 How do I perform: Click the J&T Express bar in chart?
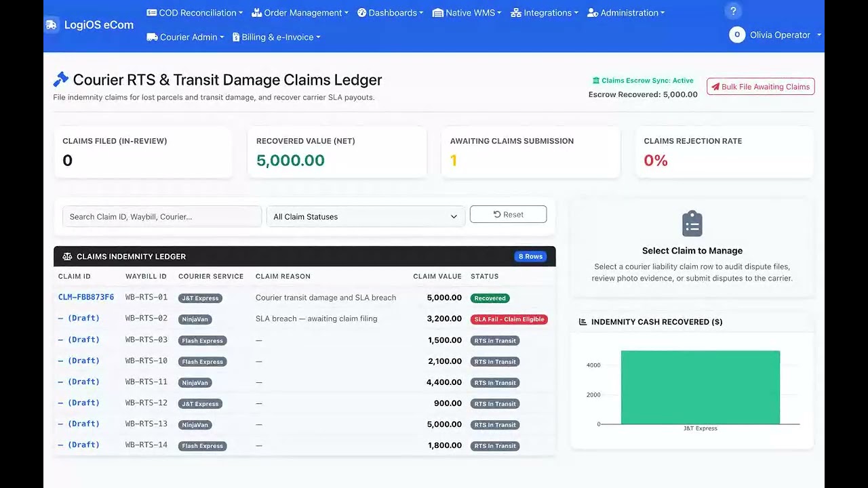click(700, 387)
